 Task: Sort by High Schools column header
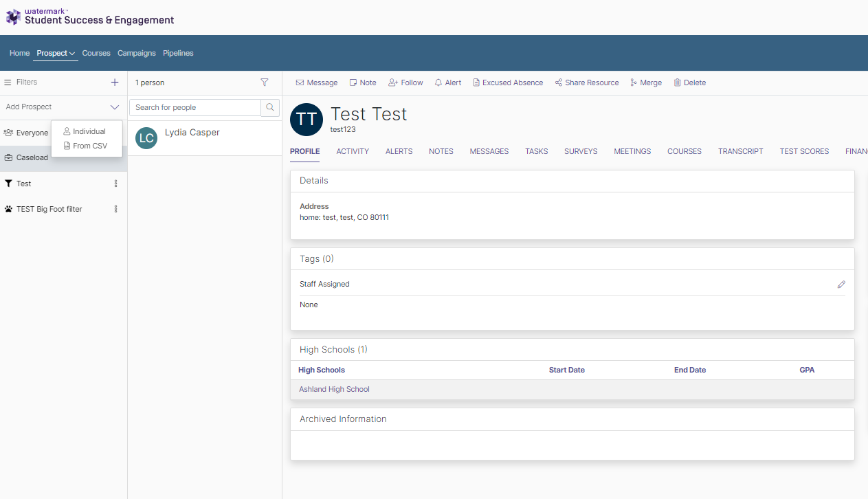[322, 370]
